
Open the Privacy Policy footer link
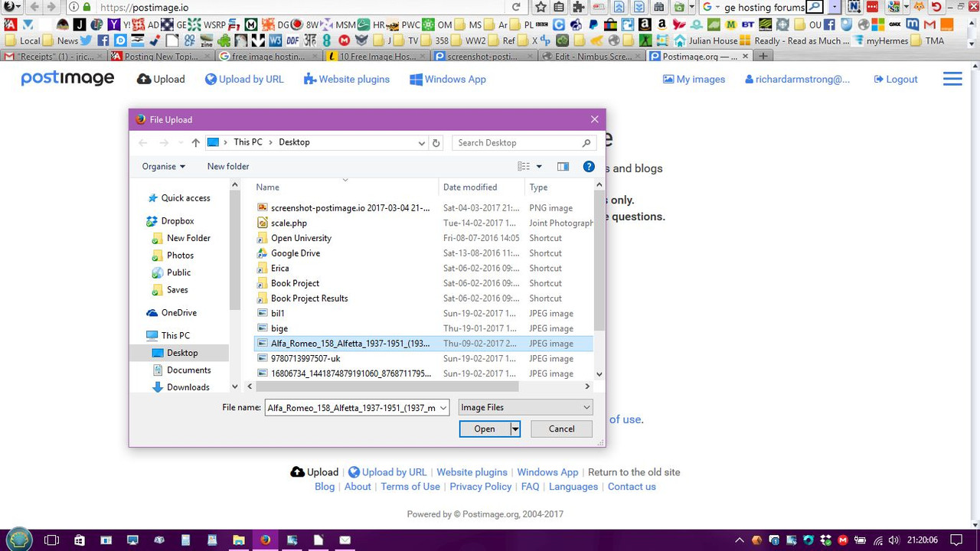480,487
